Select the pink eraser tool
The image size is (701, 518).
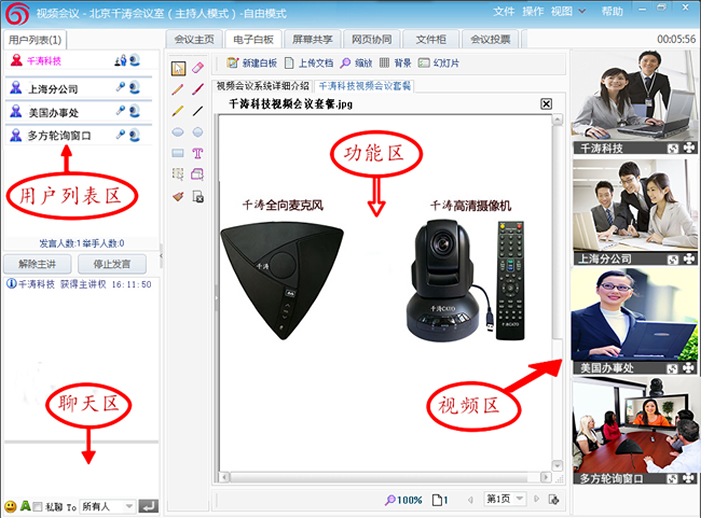tap(198, 68)
